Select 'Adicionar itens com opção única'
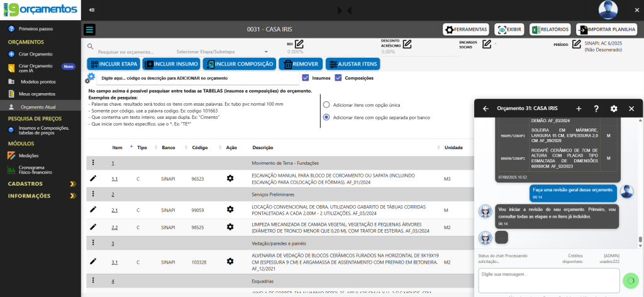644x297 pixels. (x=326, y=105)
